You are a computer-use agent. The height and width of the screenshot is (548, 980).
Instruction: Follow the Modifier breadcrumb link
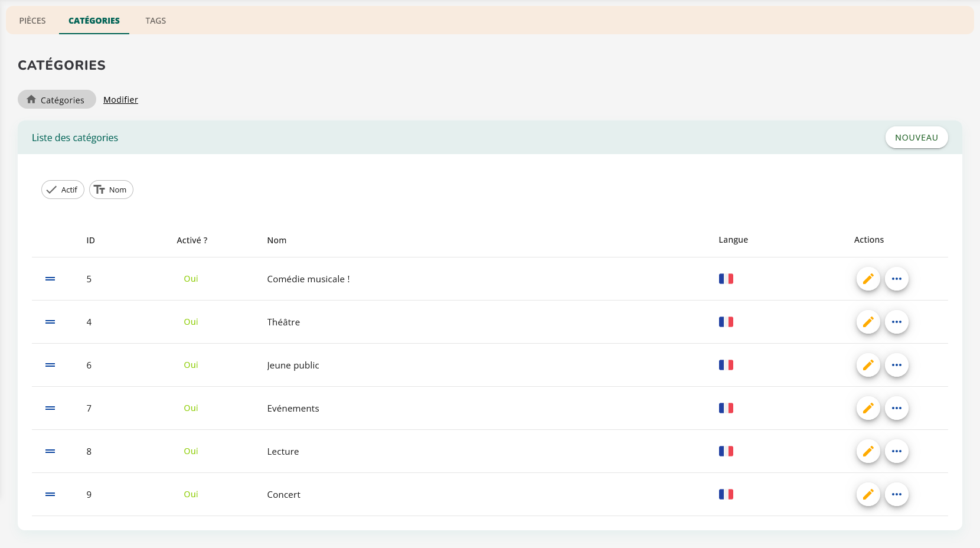(x=120, y=100)
